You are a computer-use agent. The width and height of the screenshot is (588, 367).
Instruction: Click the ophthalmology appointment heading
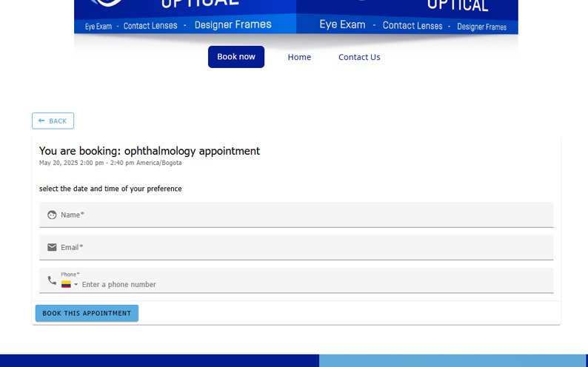150,151
